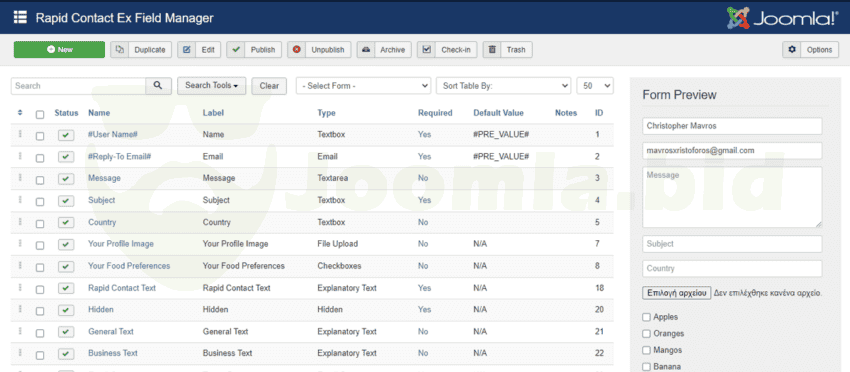Tick the checkbox for Rapid Contact Text row
Viewport: 850px width, 372px height.
tap(40, 290)
